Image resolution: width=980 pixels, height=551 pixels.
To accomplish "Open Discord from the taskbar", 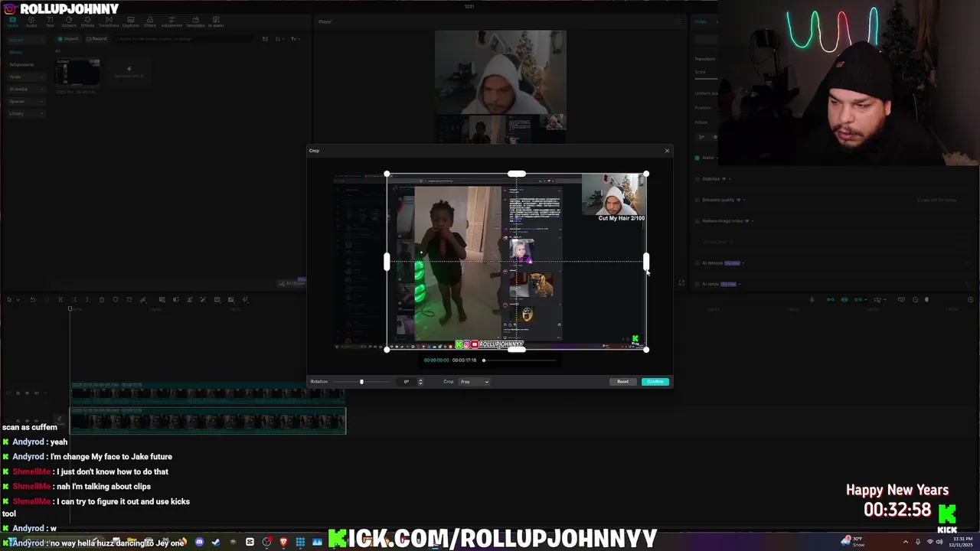I will [x=199, y=542].
